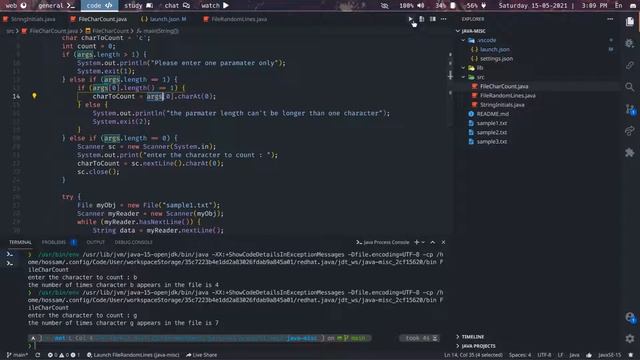Click LF end of line status item
640x360 pixels.
tap(561, 355)
